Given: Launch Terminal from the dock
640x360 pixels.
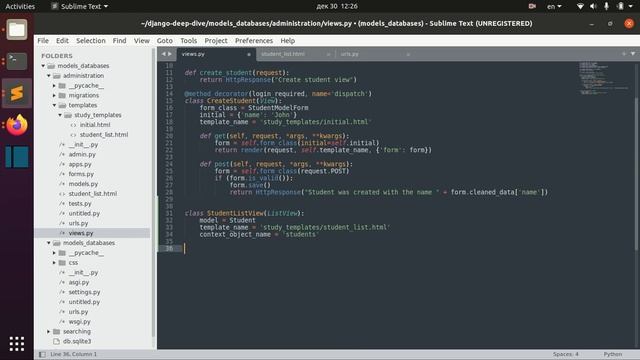Looking at the screenshot, I should pyautogui.click(x=17, y=61).
